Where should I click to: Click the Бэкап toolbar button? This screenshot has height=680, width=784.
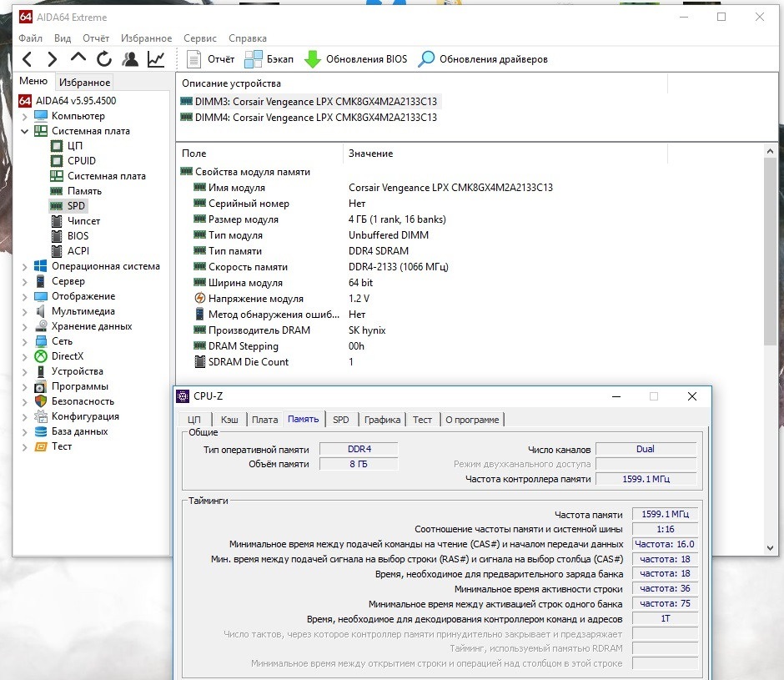click(x=269, y=59)
